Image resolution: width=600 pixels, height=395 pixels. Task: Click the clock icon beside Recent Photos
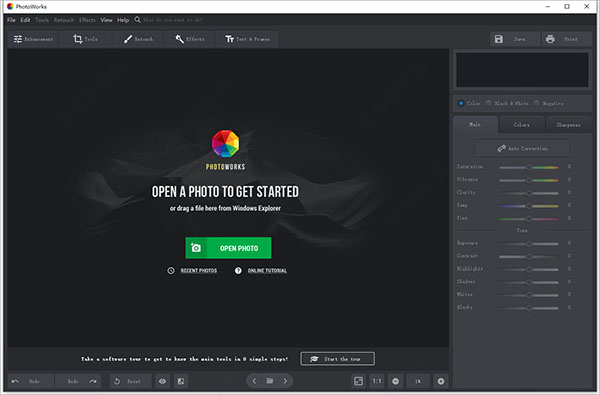pos(171,271)
